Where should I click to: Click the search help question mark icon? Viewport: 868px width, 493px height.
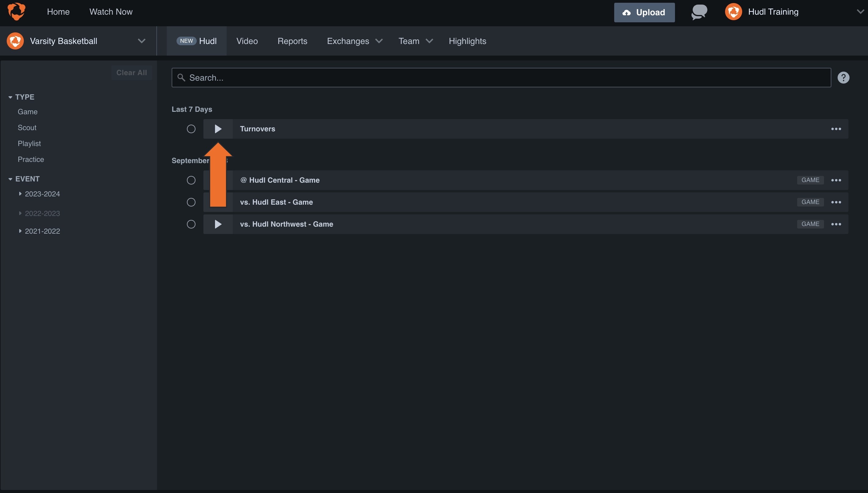coord(843,77)
